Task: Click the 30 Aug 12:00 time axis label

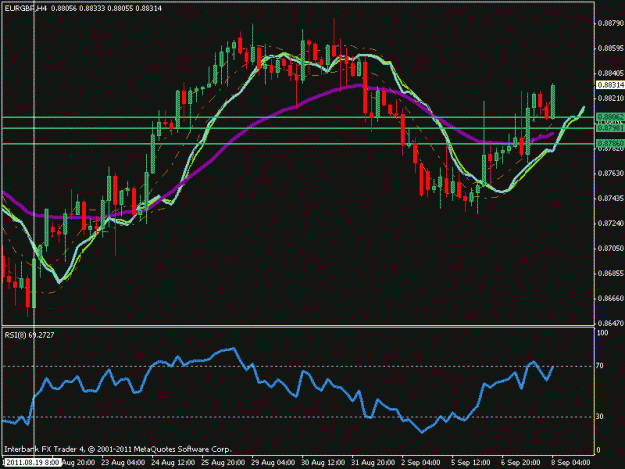Action: pyautogui.click(x=323, y=463)
